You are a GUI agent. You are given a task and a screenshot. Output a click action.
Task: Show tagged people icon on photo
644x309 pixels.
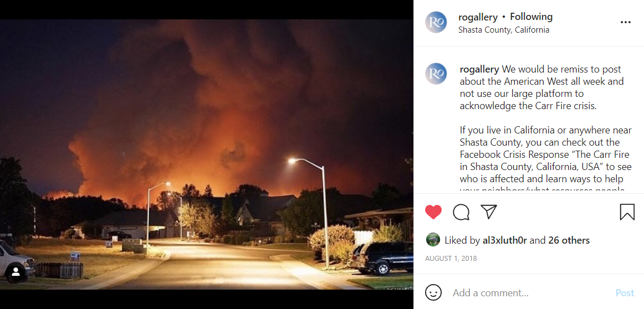tap(16, 272)
